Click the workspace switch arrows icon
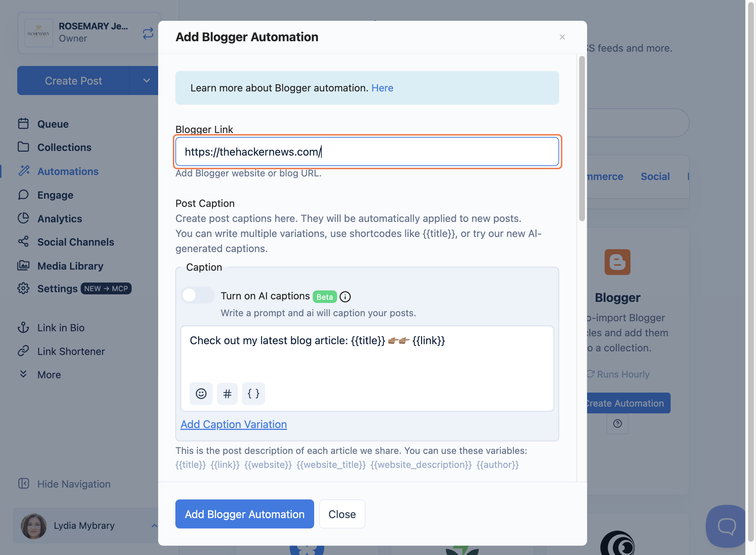The width and height of the screenshot is (756, 555). click(x=148, y=33)
